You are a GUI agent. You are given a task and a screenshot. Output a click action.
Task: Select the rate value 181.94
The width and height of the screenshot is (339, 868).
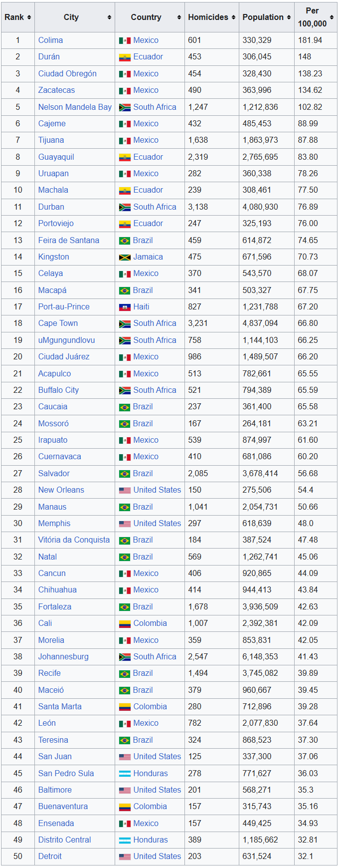[310, 40]
